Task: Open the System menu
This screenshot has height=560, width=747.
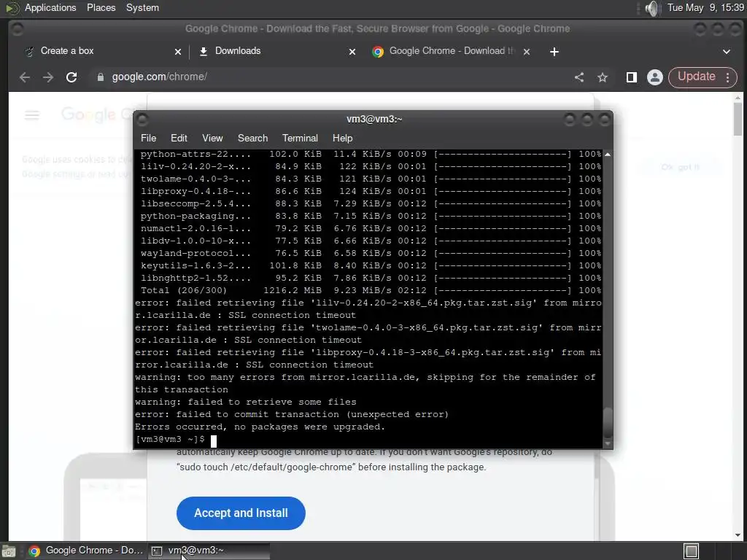Action: pos(142,7)
